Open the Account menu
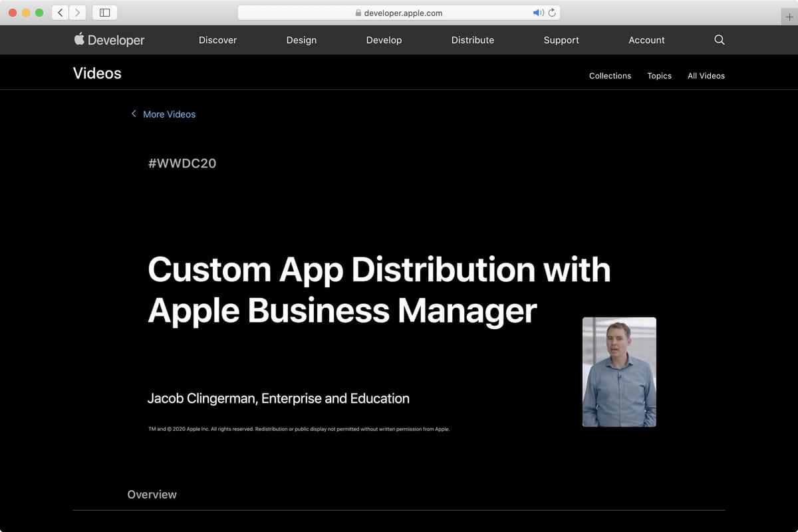The image size is (798, 532). click(x=646, y=40)
